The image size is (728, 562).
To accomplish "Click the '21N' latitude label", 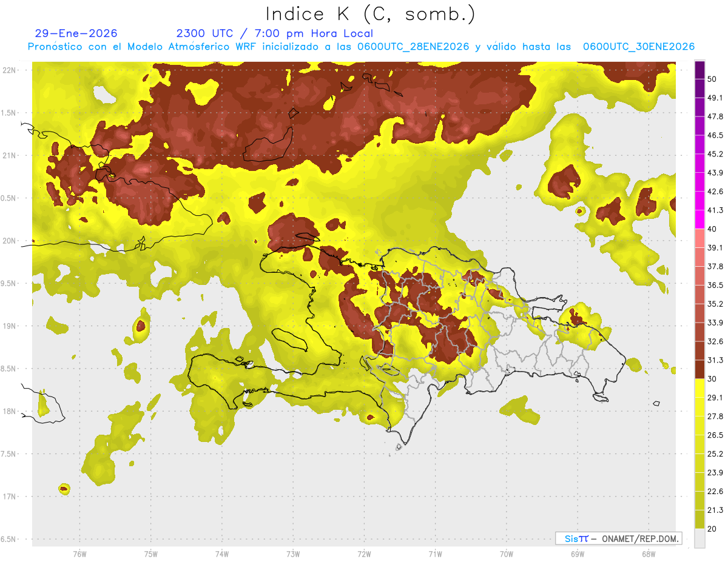I will (10, 156).
